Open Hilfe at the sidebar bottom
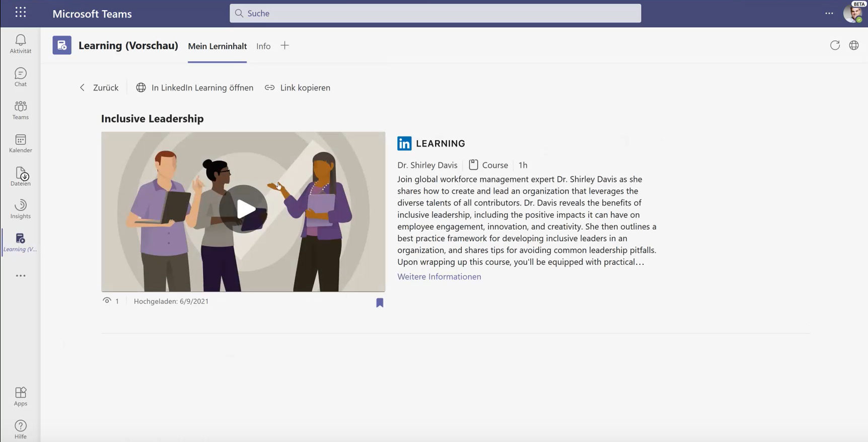Viewport: 868px width, 442px height. pos(21,430)
